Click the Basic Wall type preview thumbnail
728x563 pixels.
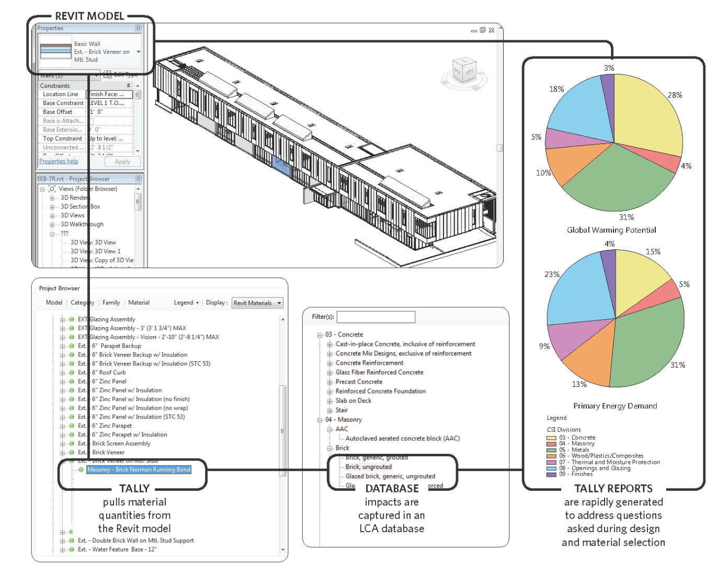55,51
